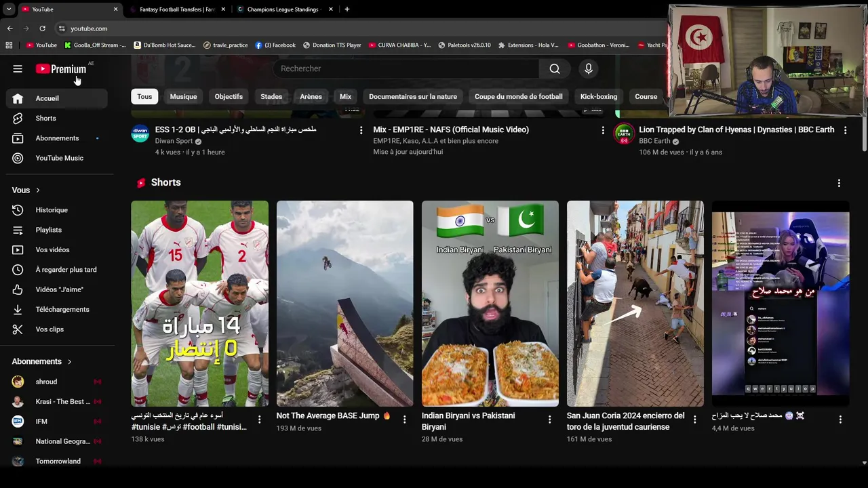Open bull run street short thumbnail
This screenshot has height=488, width=868.
click(635, 304)
